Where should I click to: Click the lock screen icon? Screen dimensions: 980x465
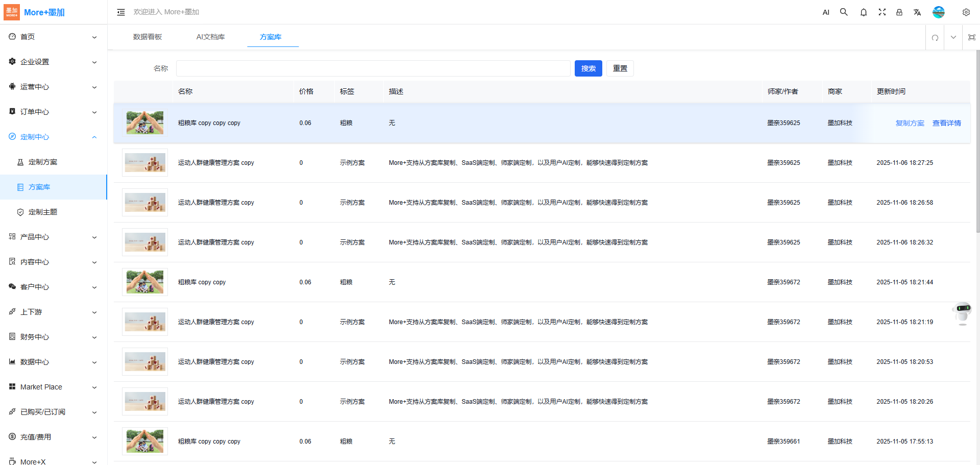tap(899, 12)
